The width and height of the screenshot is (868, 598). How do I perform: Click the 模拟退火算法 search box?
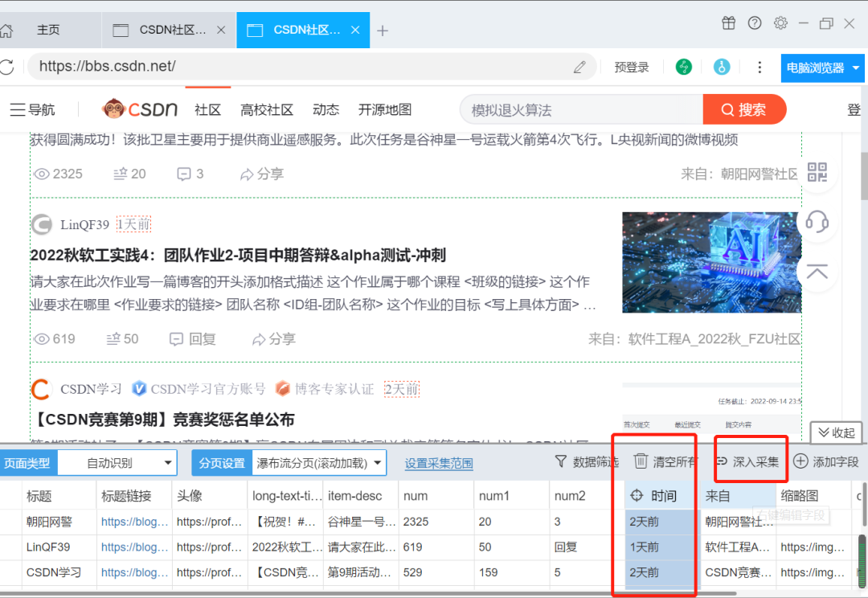[x=581, y=109]
